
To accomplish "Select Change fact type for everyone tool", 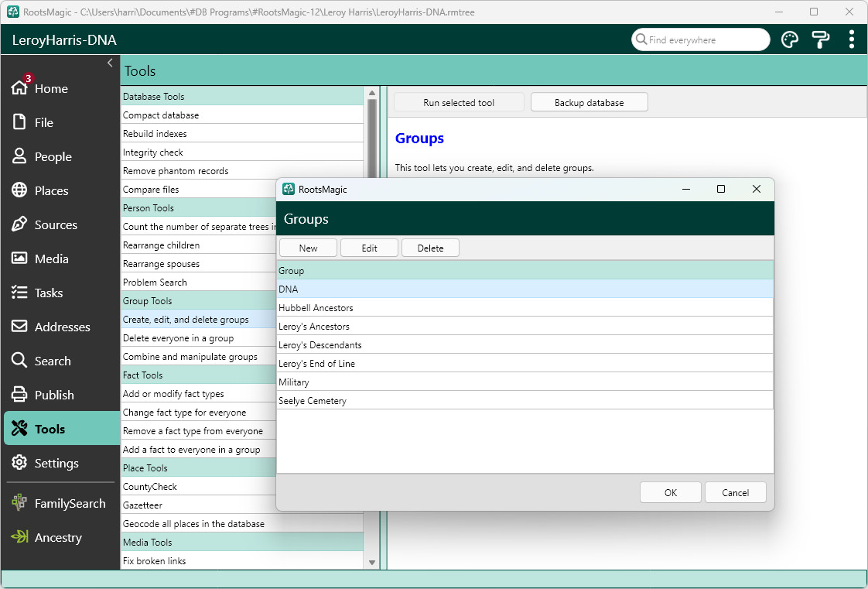I will click(x=199, y=413).
